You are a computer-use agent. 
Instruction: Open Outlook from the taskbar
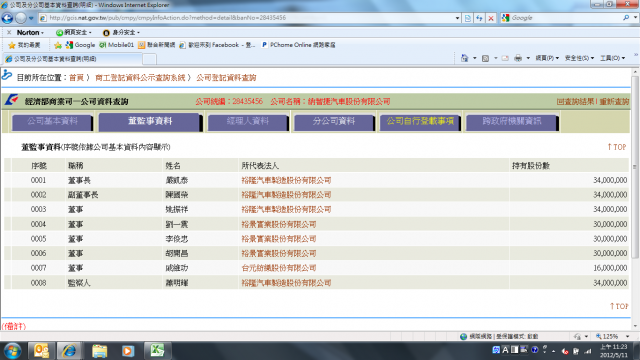pyautogui.click(x=41, y=351)
